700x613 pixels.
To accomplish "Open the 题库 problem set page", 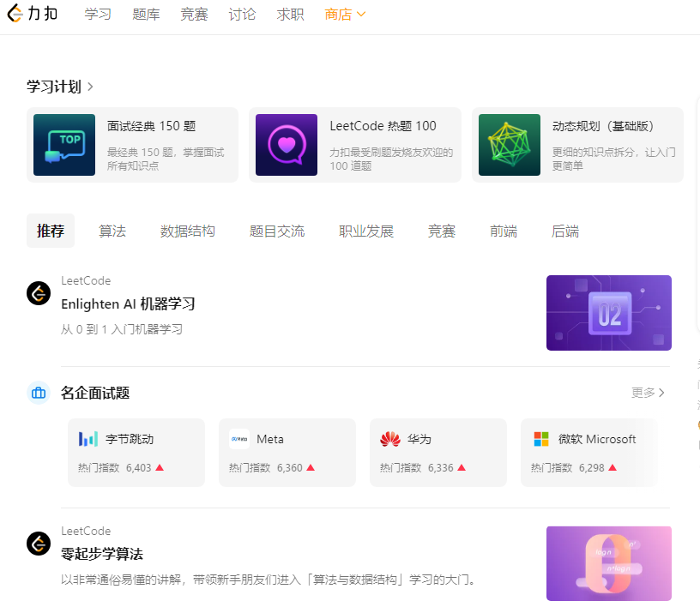I will pos(146,15).
